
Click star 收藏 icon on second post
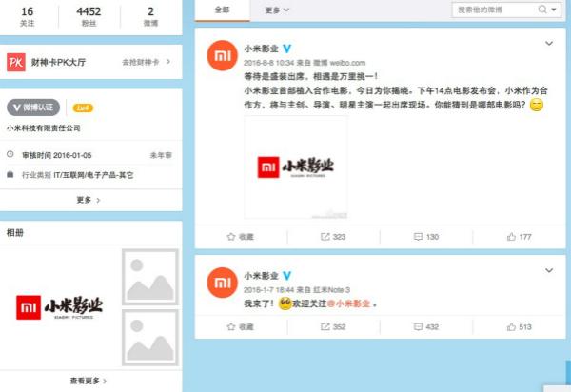[x=231, y=327]
